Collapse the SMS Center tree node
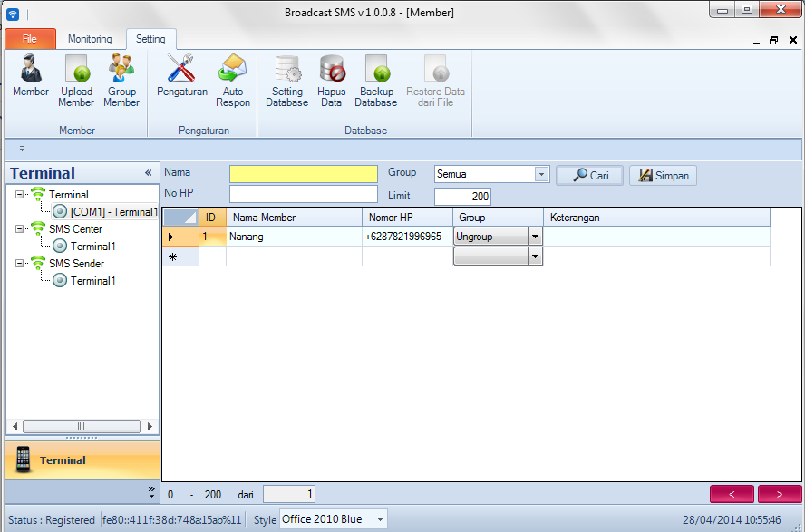 point(20,228)
